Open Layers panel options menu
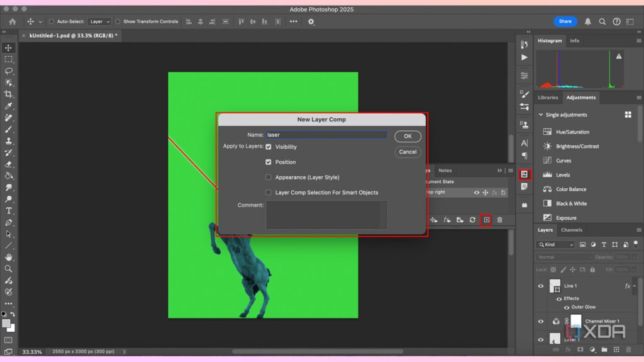Image resolution: width=644 pixels, height=362 pixels. pyautogui.click(x=639, y=230)
